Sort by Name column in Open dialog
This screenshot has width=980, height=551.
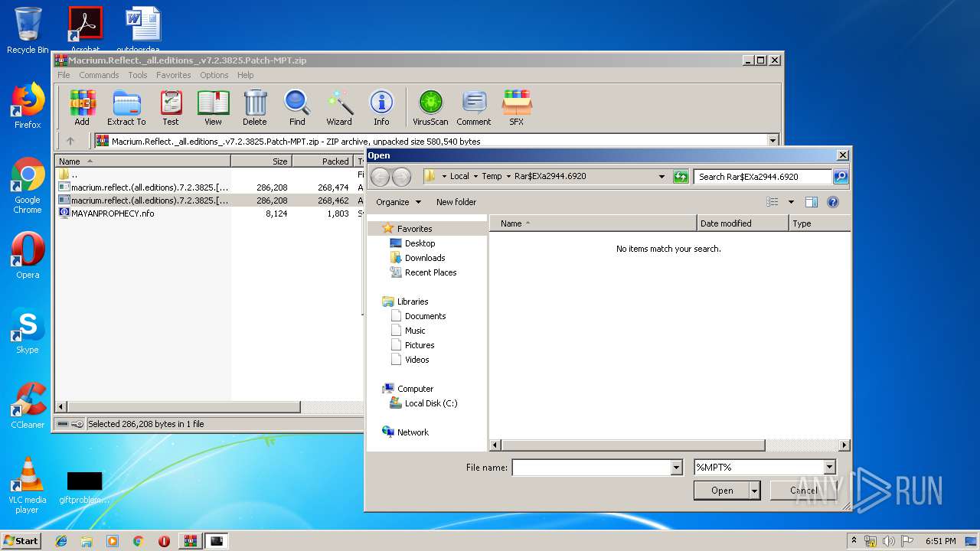593,223
